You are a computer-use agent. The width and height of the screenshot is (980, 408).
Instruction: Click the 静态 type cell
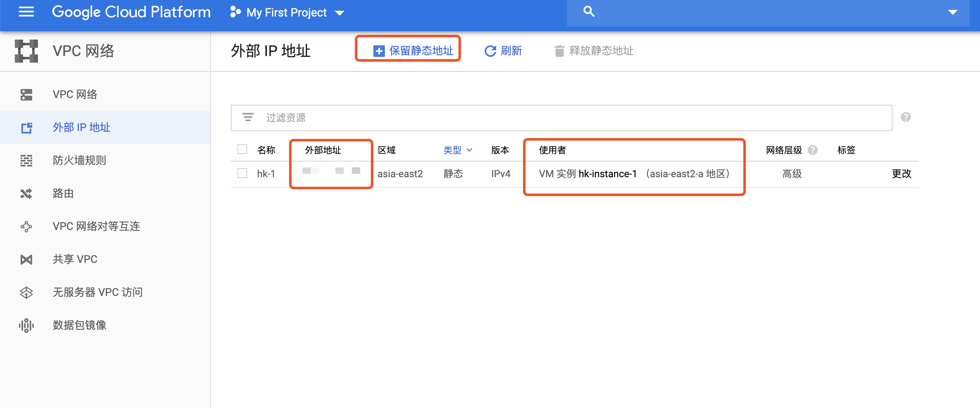pos(453,174)
